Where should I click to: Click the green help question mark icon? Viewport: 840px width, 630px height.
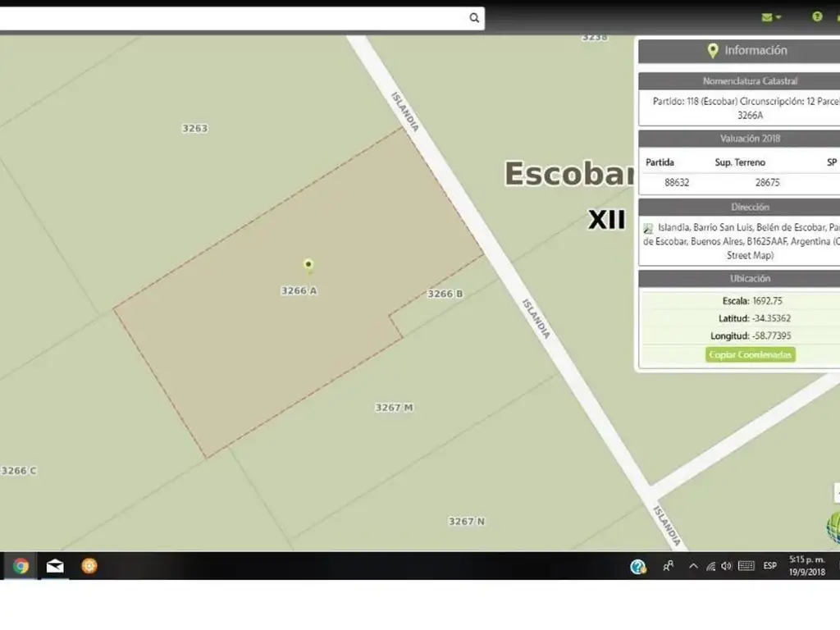tap(817, 16)
